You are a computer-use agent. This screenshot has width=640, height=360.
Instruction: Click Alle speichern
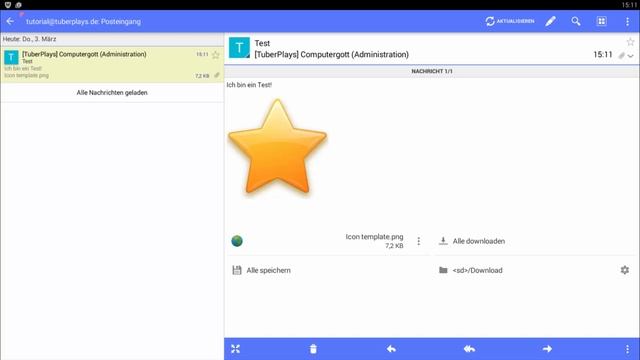(261, 270)
